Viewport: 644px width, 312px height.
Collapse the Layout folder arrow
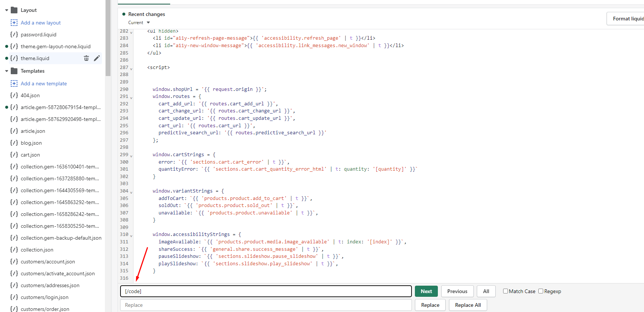[x=7, y=10]
